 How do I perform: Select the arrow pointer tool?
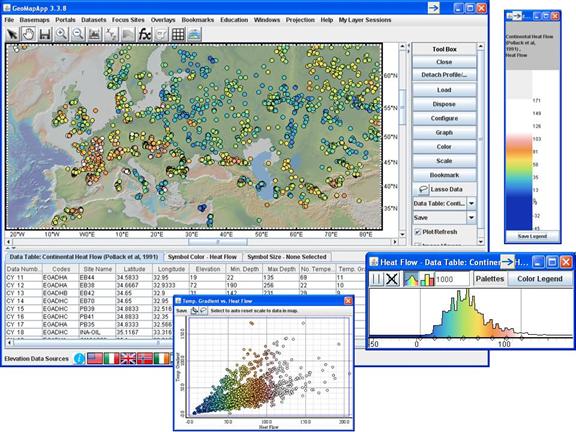click(x=12, y=35)
